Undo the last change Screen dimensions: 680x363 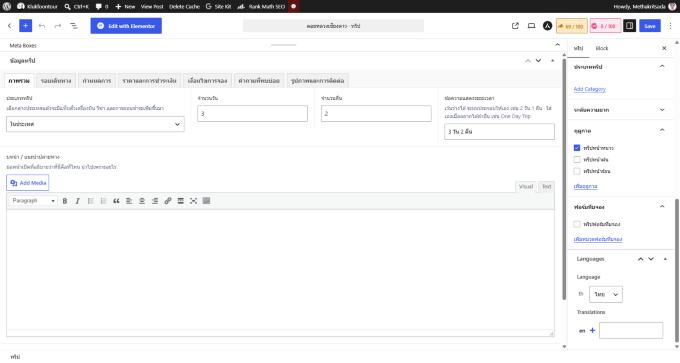pyautogui.click(x=42, y=26)
